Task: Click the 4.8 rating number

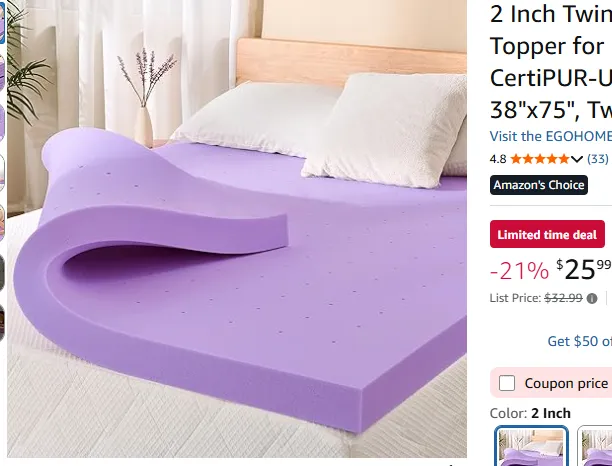Action: coord(498,159)
